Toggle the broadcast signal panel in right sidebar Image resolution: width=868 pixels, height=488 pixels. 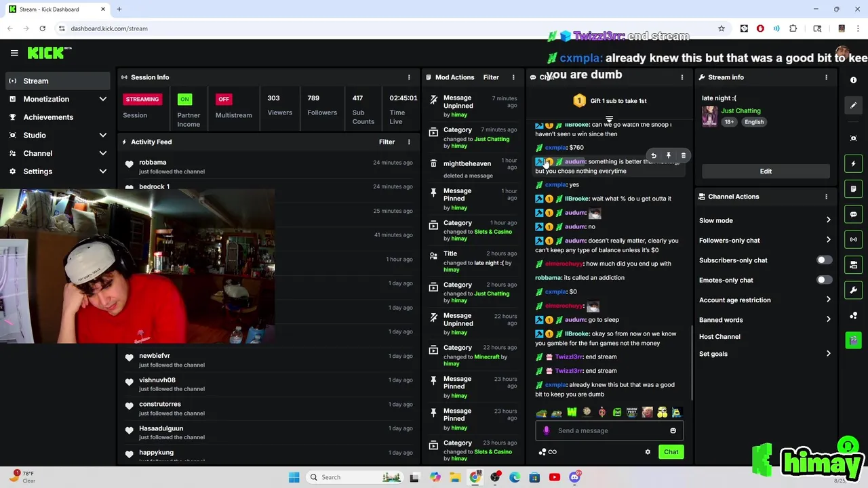853,239
